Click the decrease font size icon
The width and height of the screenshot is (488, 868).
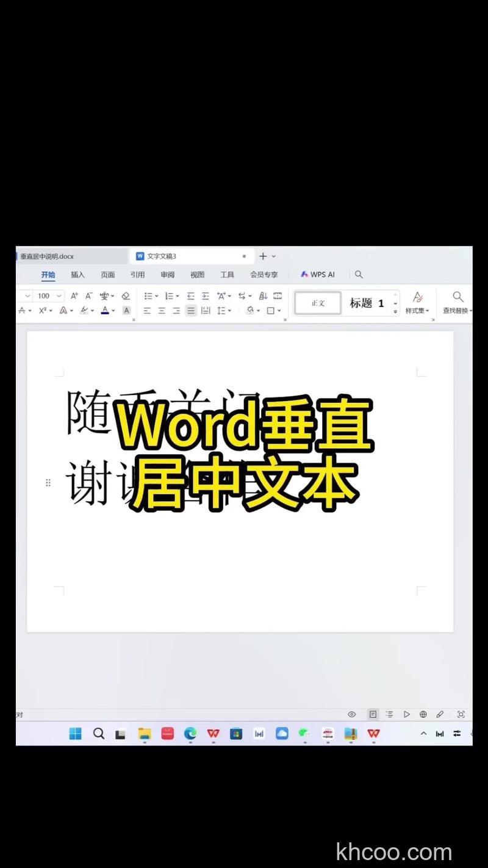click(89, 295)
